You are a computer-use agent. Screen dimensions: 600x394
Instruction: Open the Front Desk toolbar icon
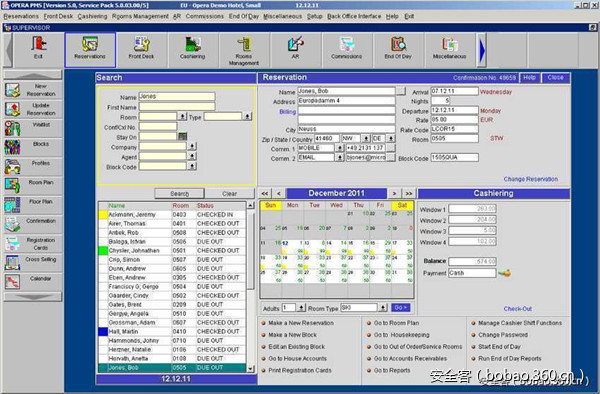coord(141,50)
